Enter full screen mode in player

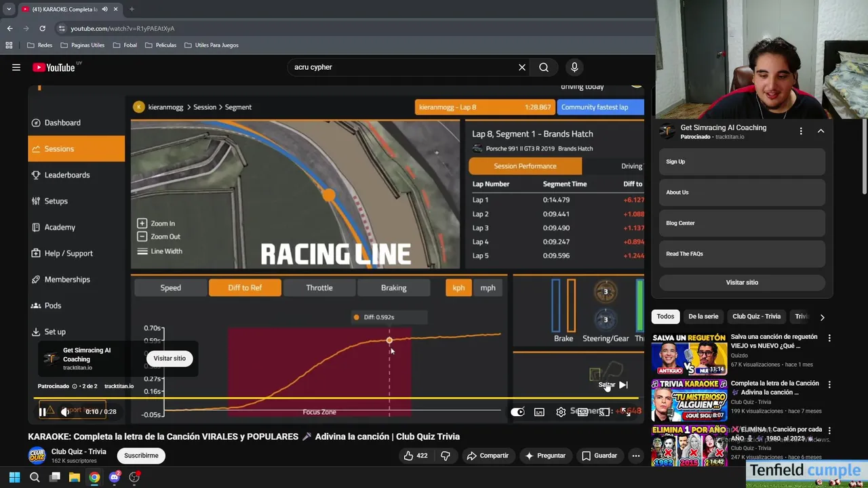626,411
